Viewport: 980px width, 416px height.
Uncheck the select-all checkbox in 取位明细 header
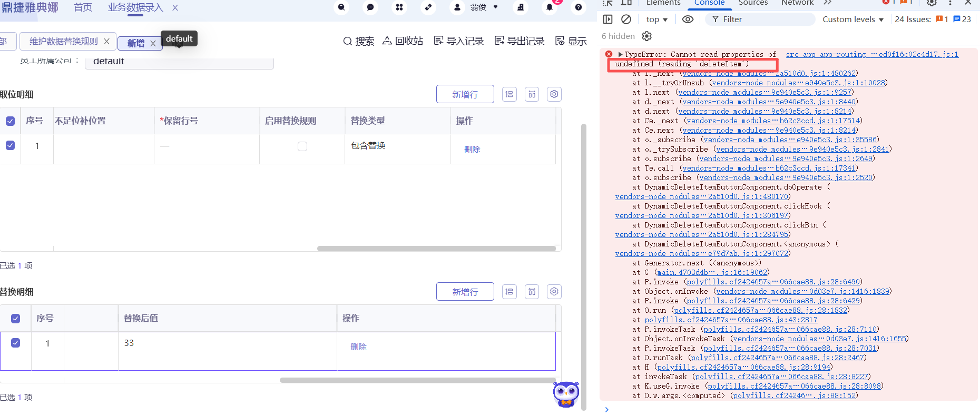pos(10,121)
